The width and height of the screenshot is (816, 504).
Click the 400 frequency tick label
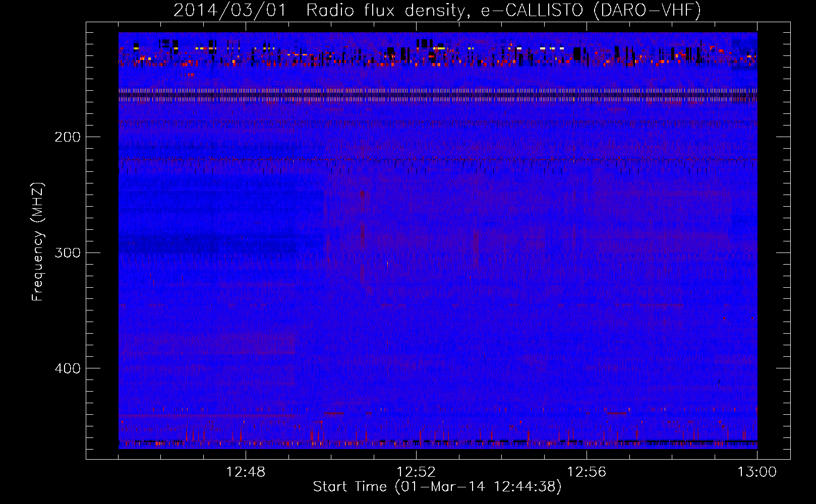tap(68, 368)
